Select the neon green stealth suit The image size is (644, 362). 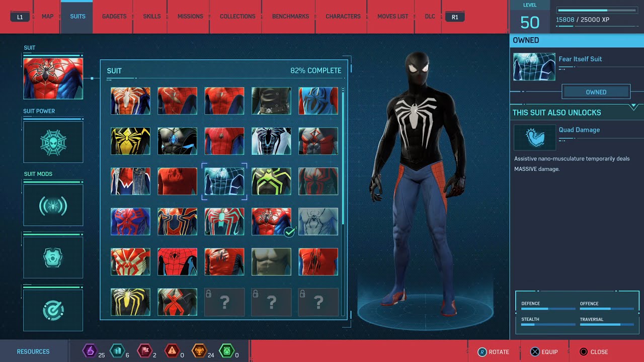pyautogui.click(x=271, y=181)
